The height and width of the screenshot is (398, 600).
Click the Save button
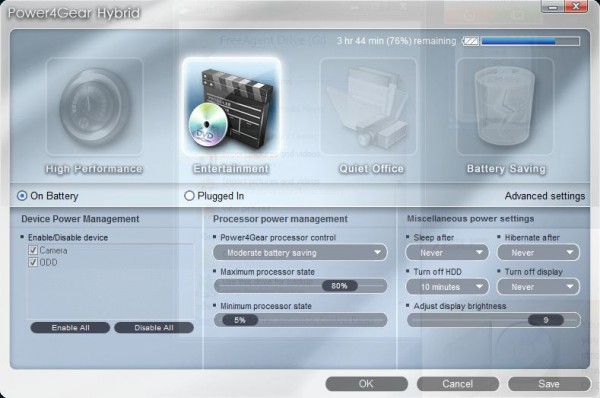click(549, 384)
